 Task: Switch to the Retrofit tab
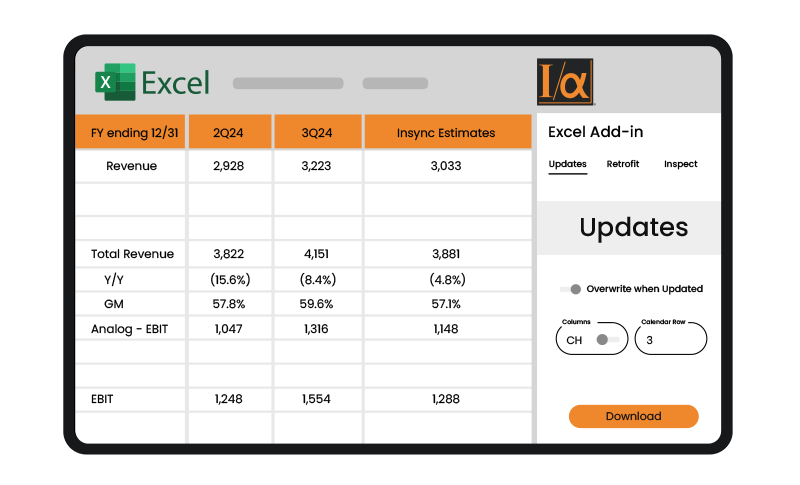[622, 164]
